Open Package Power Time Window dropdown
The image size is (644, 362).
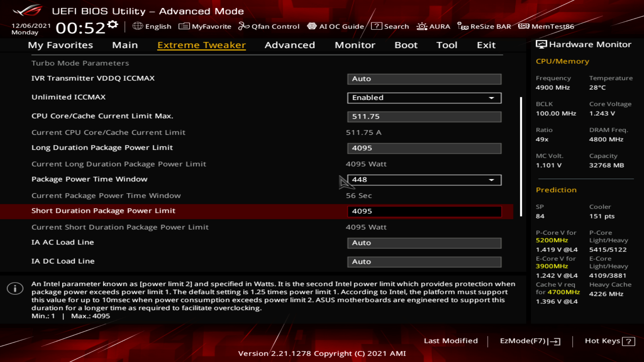point(424,180)
